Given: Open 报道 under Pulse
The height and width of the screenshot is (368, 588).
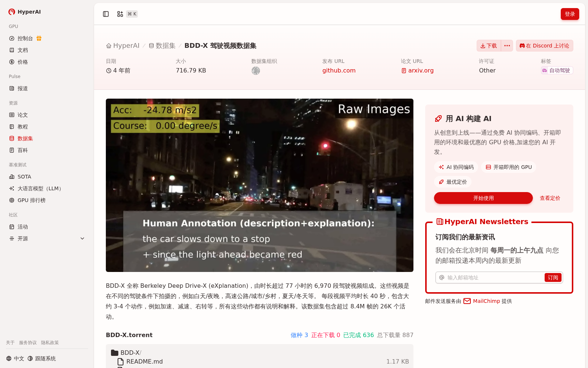Looking at the screenshot, I should [47, 88].
